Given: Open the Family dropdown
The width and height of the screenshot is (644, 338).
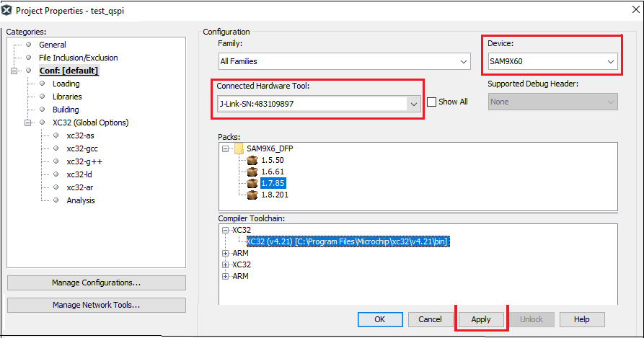Looking at the screenshot, I should 345,61.
